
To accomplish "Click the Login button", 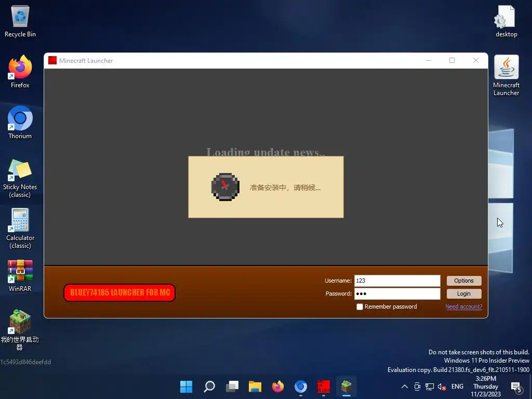I will point(464,294).
